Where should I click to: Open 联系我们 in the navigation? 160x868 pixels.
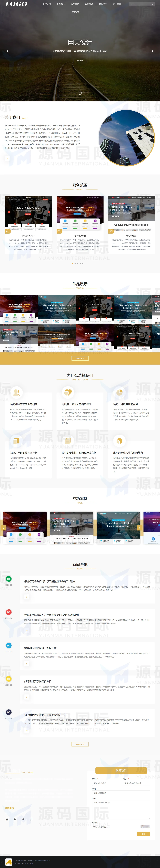[x=76, y=12]
